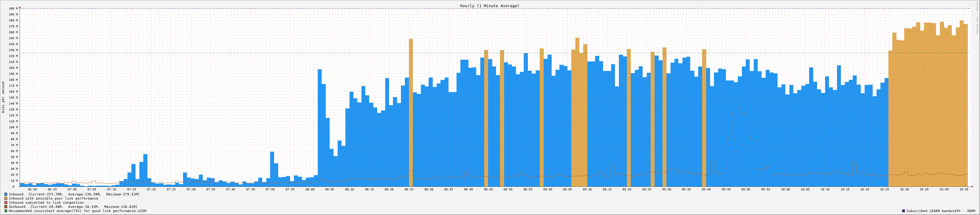Click the 100 M y-axis label
Viewport: 980px width, 215px height.
[x=13, y=127]
